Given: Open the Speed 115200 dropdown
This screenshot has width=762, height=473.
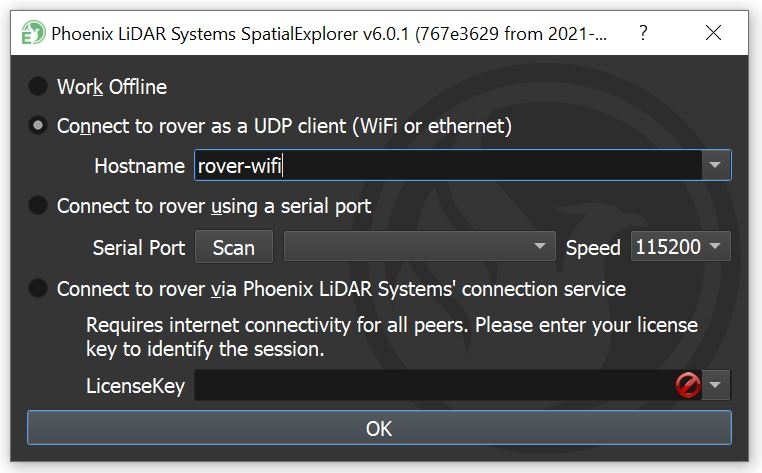Looking at the screenshot, I should coord(680,247).
